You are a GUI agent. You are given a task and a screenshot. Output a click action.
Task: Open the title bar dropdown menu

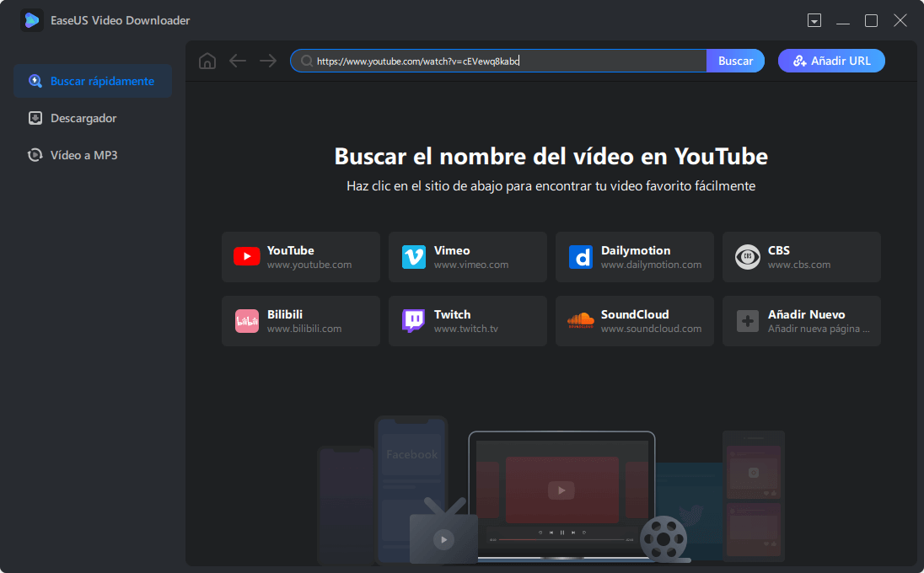click(x=814, y=20)
